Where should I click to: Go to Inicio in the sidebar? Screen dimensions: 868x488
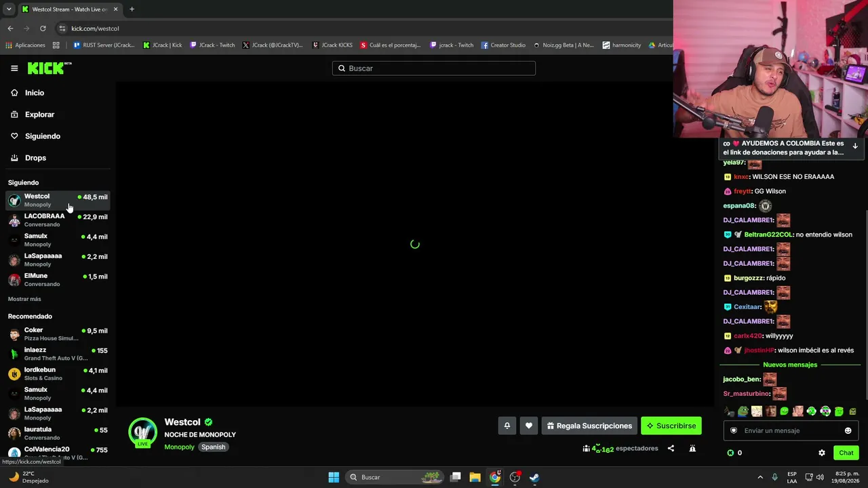pos(34,93)
